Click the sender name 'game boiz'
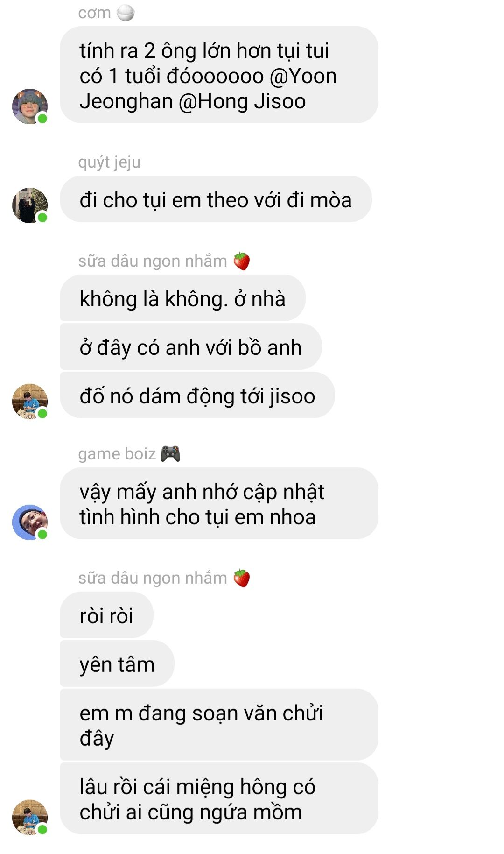 tap(117, 454)
